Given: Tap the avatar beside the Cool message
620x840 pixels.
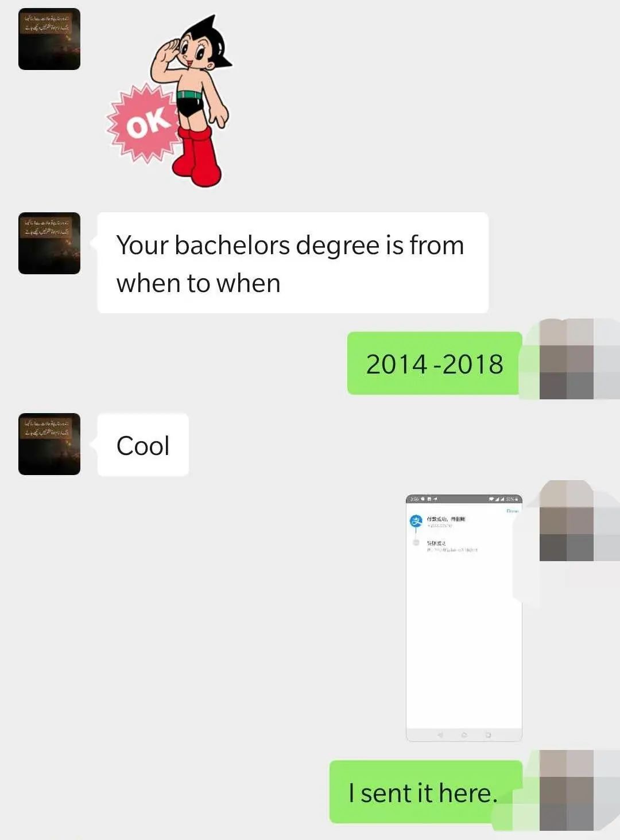Looking at the screenshot, I should click(x=49, y=444).
